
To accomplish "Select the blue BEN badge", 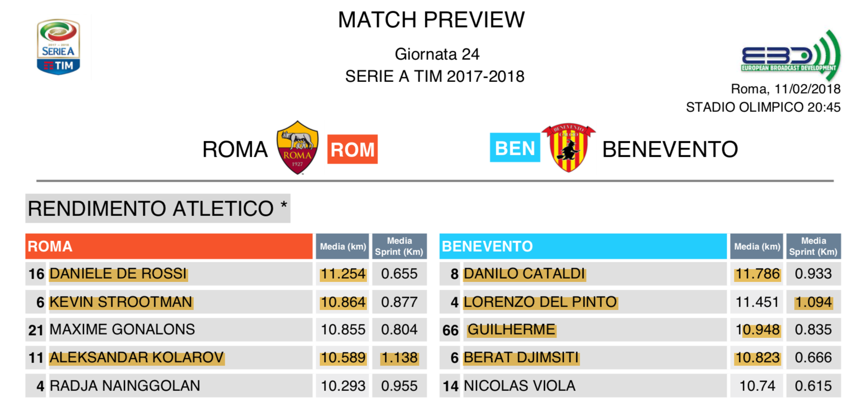I will click(515, 148).
